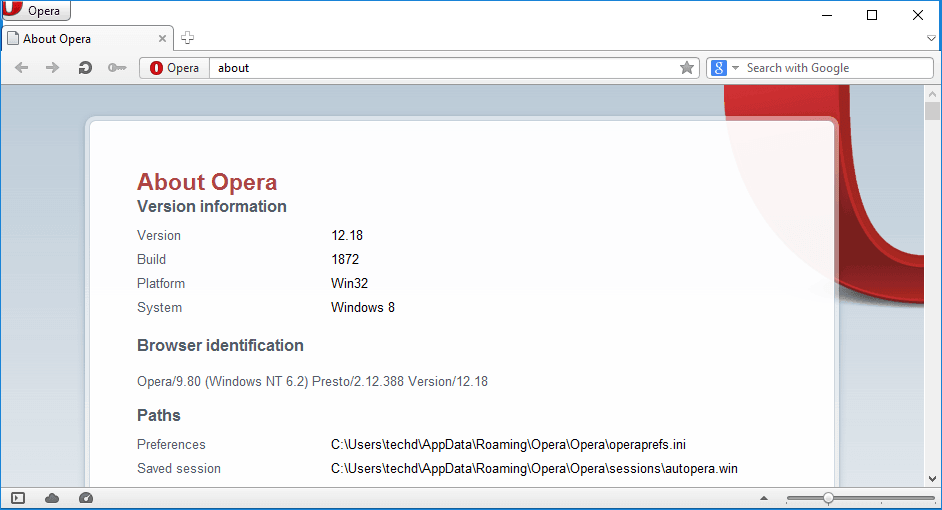Select the browser identification string
The image size is (942, 510).
[312, 381]
